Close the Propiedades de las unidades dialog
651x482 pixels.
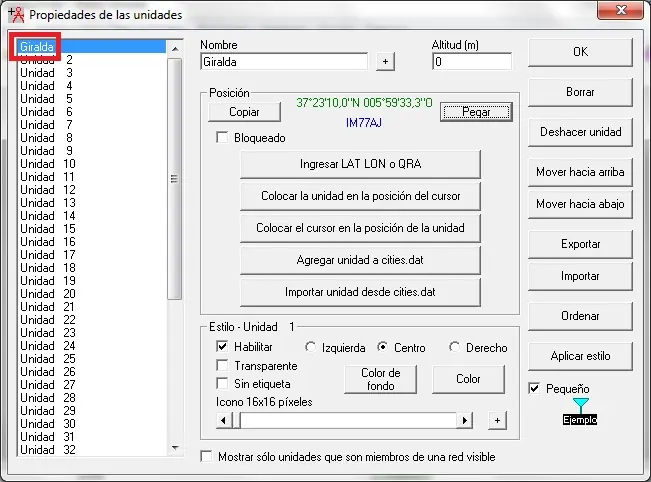point(620,10)
